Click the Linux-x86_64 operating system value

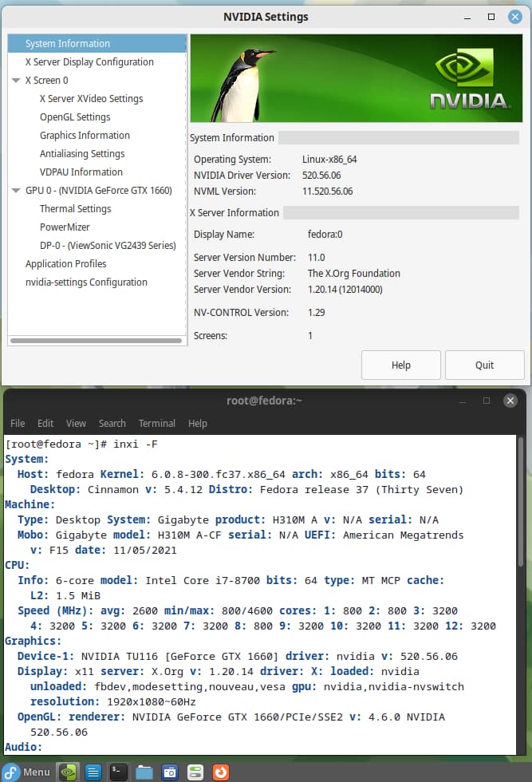329,160
